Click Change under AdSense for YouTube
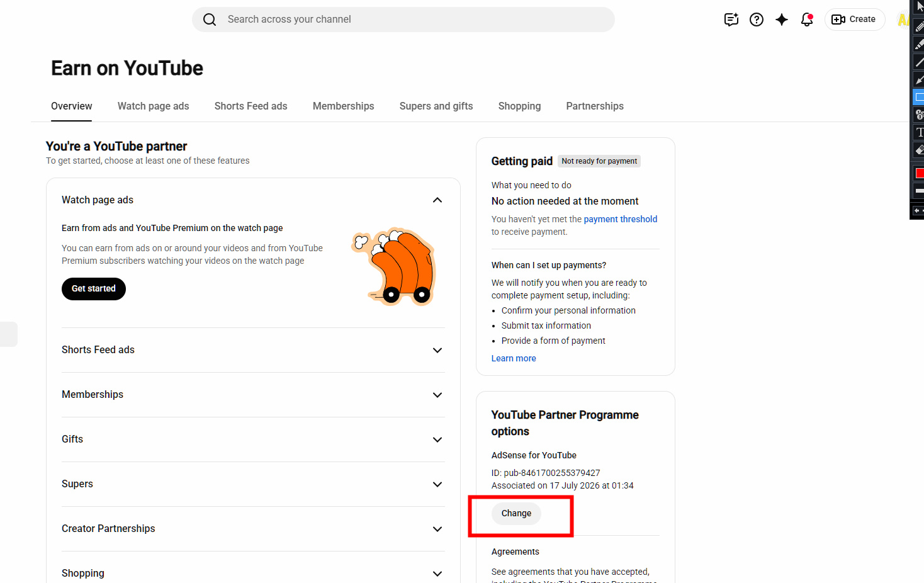924x583 pixels. (516, 513)
